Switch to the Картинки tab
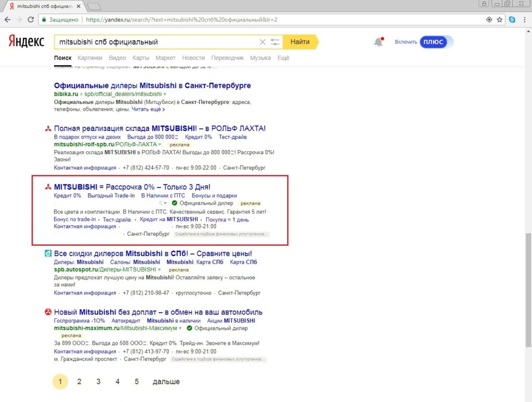 [x=89, y=58]
